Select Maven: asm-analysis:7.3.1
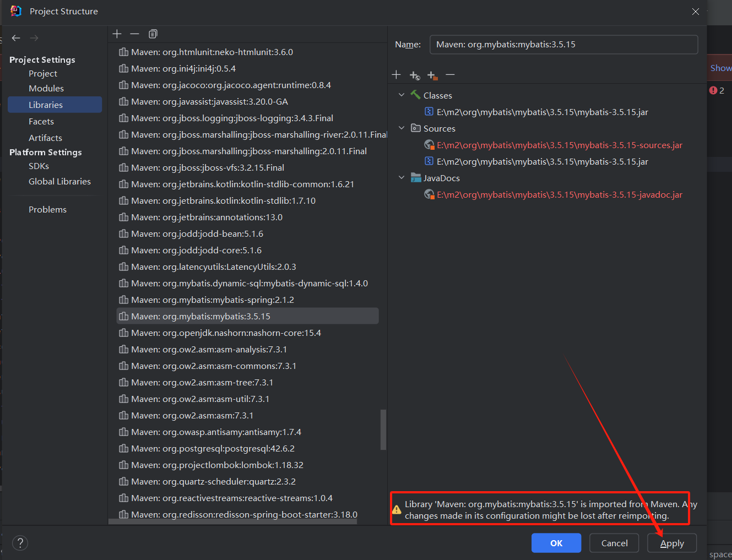 tap(209, 350)
